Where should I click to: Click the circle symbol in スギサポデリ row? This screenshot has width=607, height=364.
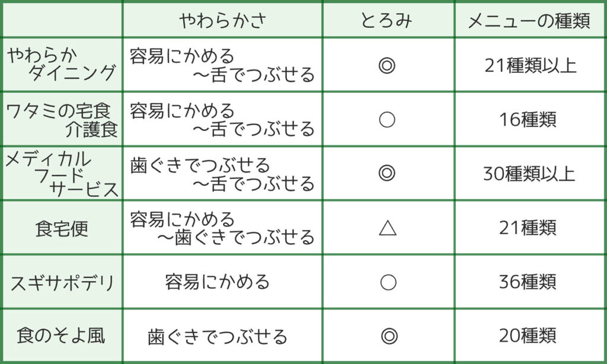point(387,282)
